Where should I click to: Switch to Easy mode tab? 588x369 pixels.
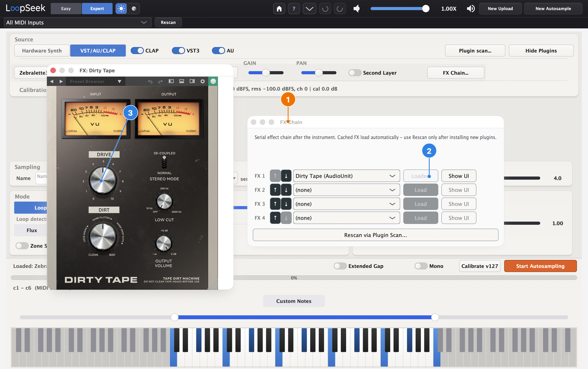point(66,9)
